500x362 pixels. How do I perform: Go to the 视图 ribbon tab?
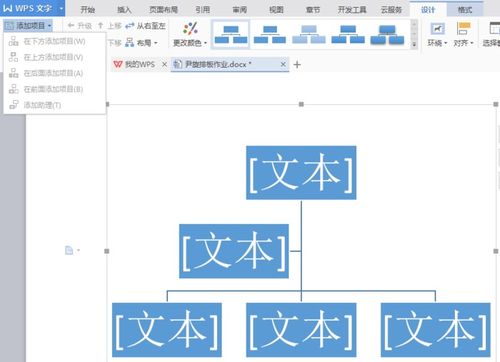tap(276, 10)
